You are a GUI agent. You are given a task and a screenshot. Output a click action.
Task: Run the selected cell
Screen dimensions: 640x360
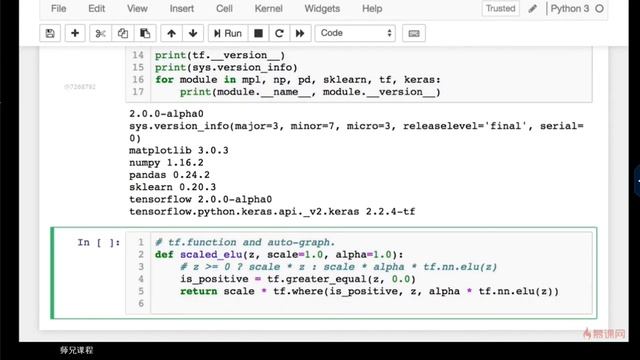228,33
